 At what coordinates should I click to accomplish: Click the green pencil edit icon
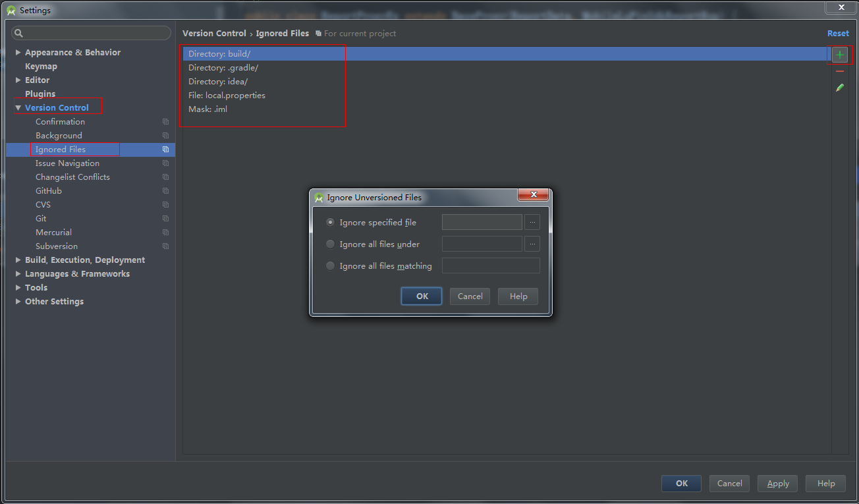coord(839,88)
